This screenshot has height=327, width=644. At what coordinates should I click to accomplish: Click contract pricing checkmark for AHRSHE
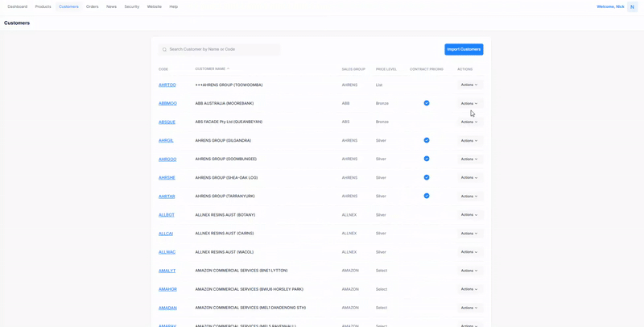click(427, 177)
